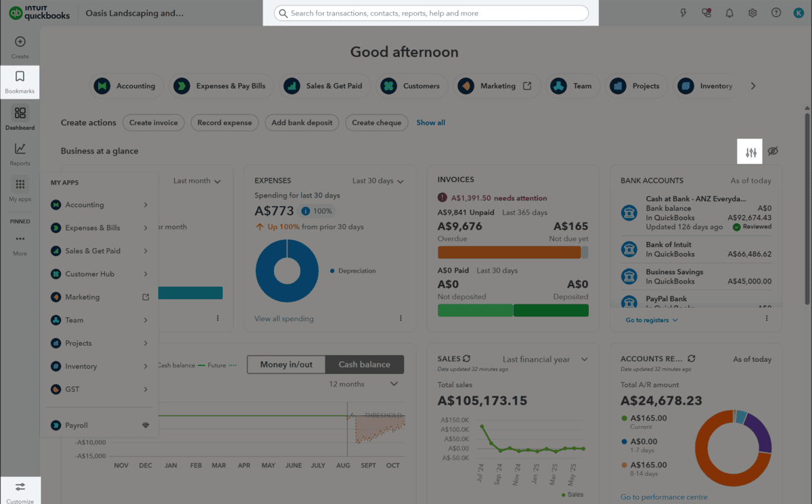Open the Inventory shortcut pill

coord(705,86)
